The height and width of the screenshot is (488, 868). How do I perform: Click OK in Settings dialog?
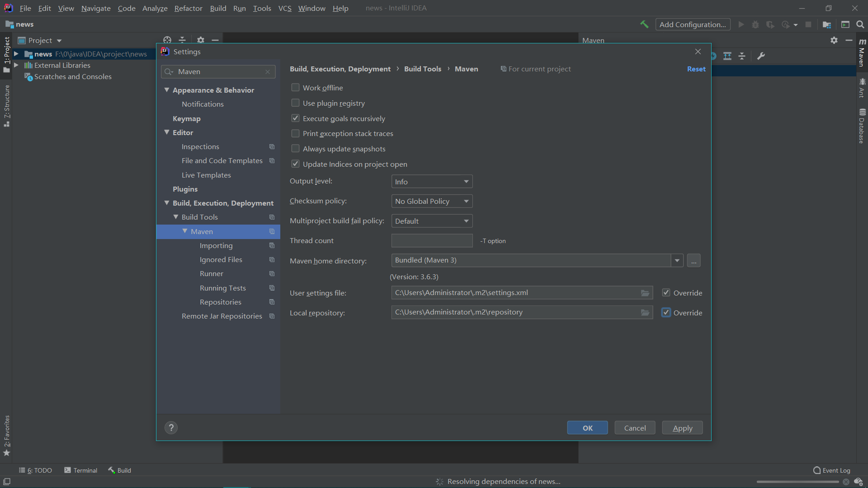(587, 428)
